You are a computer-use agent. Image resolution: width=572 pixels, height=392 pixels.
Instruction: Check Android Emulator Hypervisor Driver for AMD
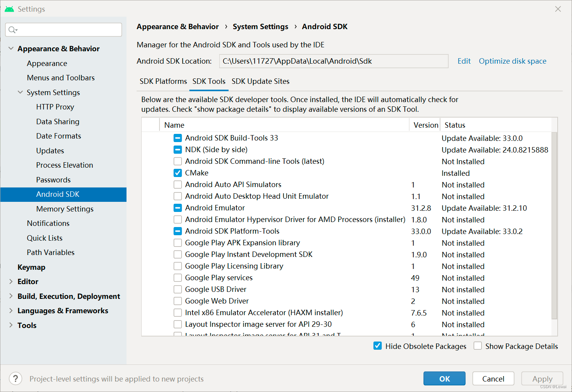(178, 219)
